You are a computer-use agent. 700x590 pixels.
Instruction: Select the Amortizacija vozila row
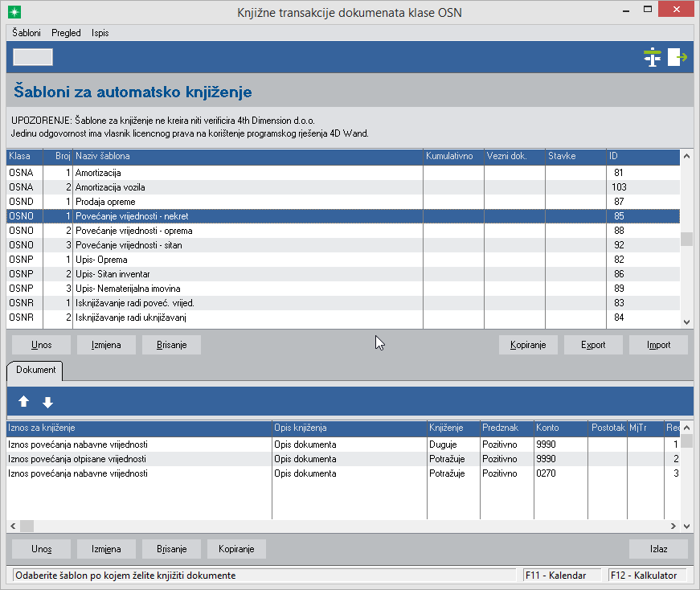point(343,187)
